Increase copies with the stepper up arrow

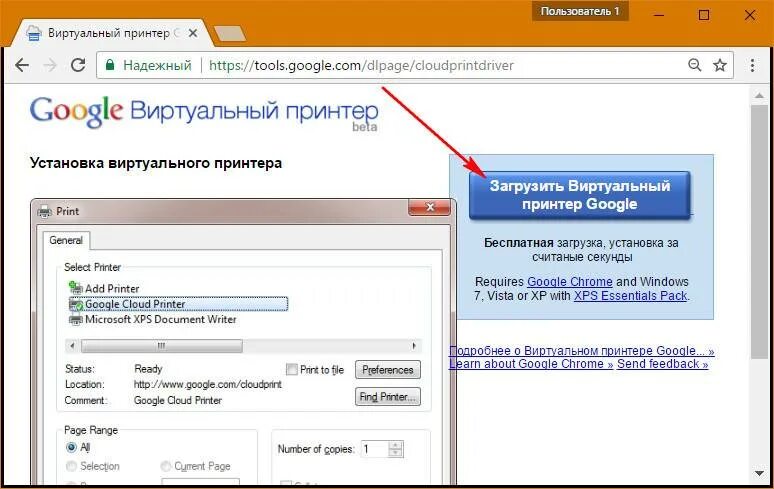(x=396, y=445)
